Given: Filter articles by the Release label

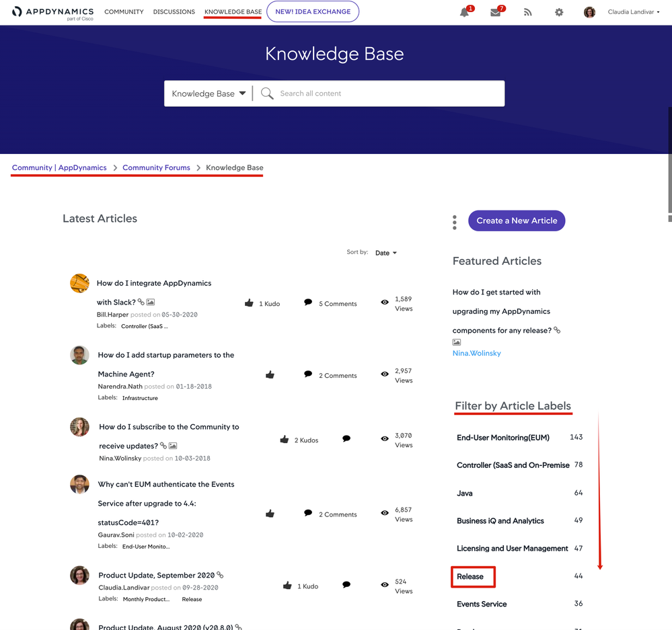Looking at the screenshot, I should (x=470, y=576).
